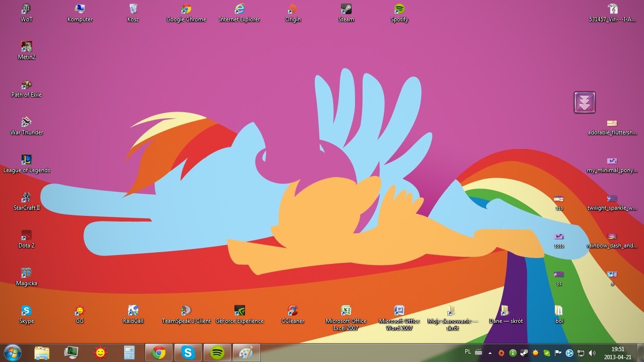Select the 531457_Viri file on desktop
The width and height of the screenshot is (644, 362).
pos(612,13)
